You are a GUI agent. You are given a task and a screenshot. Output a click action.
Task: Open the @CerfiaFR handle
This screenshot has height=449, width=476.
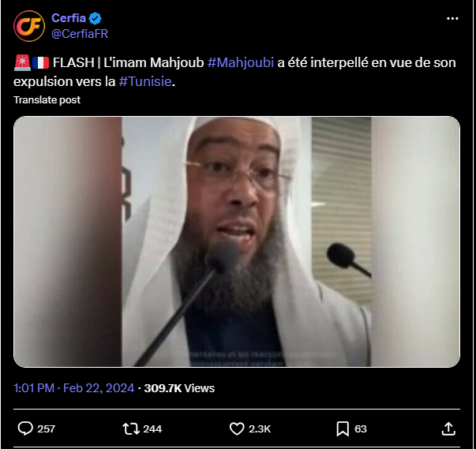80,34
